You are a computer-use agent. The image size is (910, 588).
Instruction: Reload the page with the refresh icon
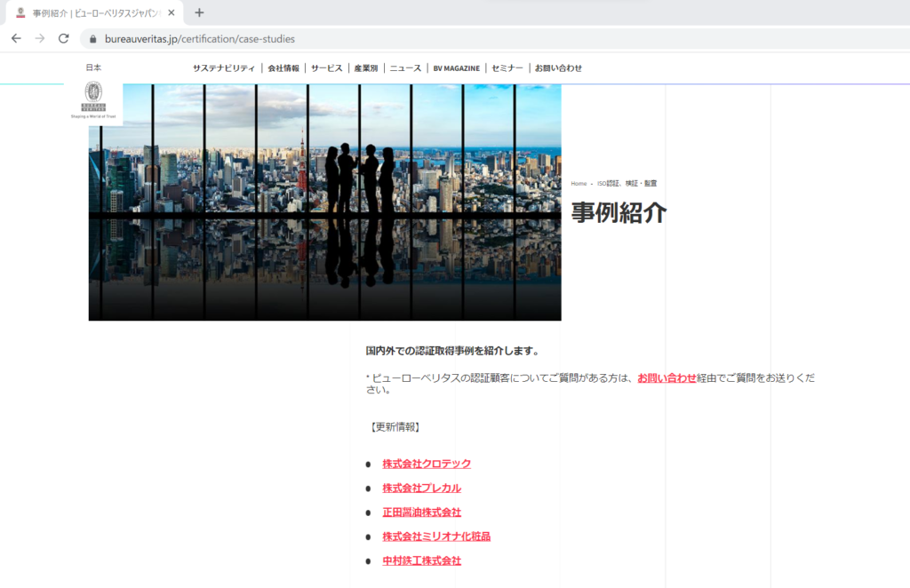click(63, 38)
